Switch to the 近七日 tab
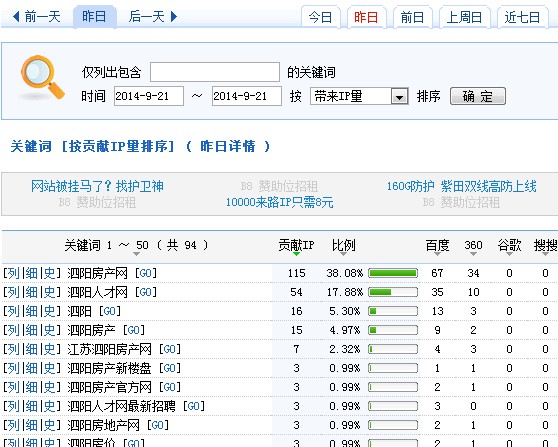Image resolution: width=558 pixels, height=447 pixels. [522, 17]
